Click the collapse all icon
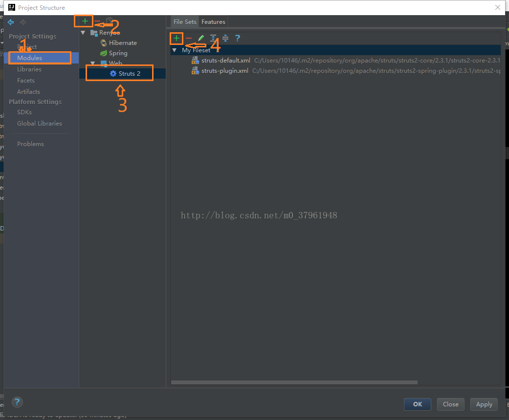The width and height of the screenshot is (509, 420). [225, 38]
